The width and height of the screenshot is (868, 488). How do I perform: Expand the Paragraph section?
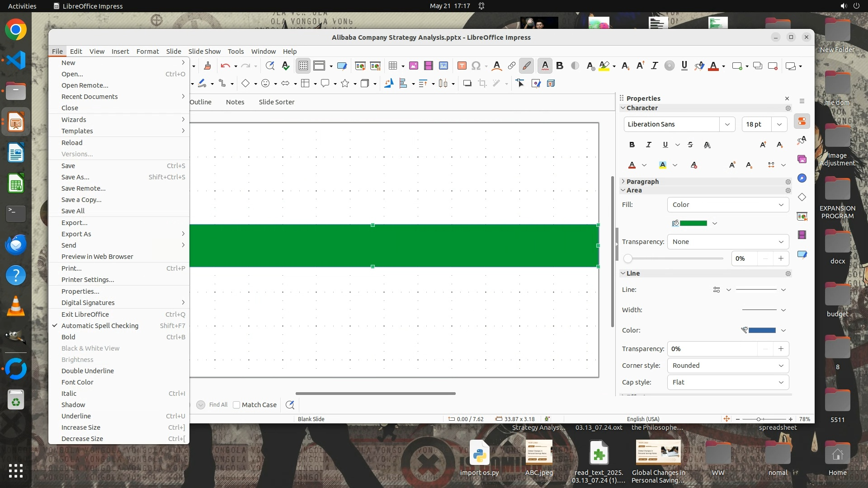click(x=642, y=182)
